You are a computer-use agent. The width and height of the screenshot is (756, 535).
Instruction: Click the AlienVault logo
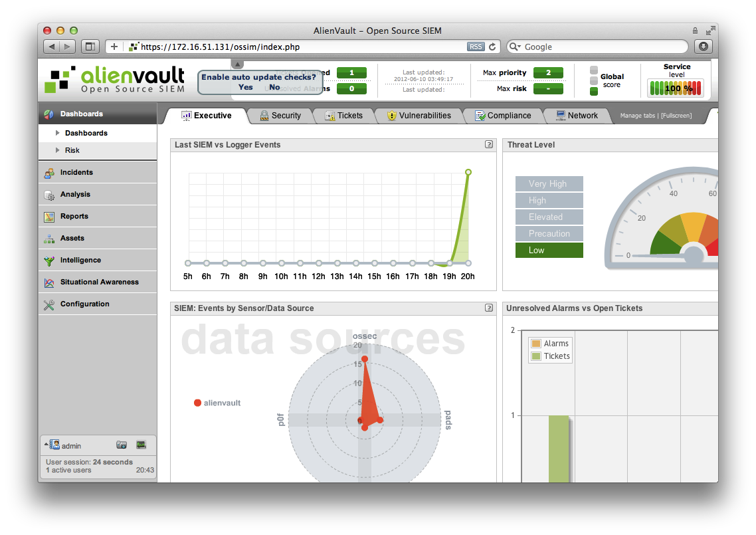(x=115, y=80)
